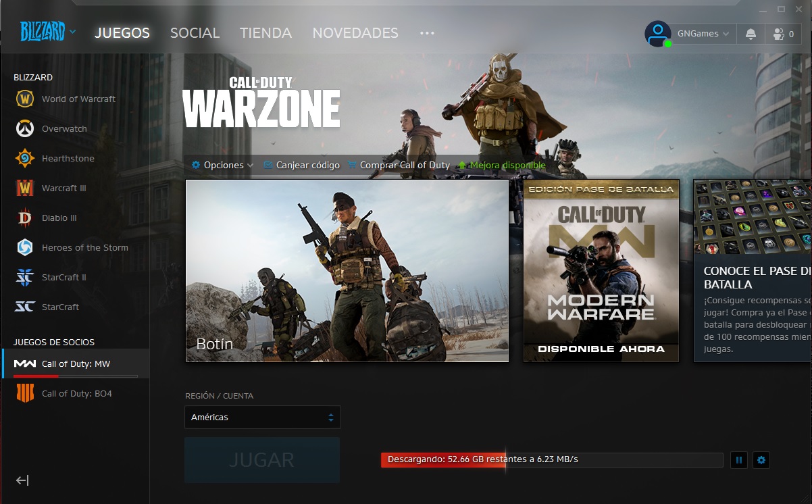The width and height of the screenshot is (812, 504).
Task: Click the GNGames profile avatar
Action: [658, 34]
